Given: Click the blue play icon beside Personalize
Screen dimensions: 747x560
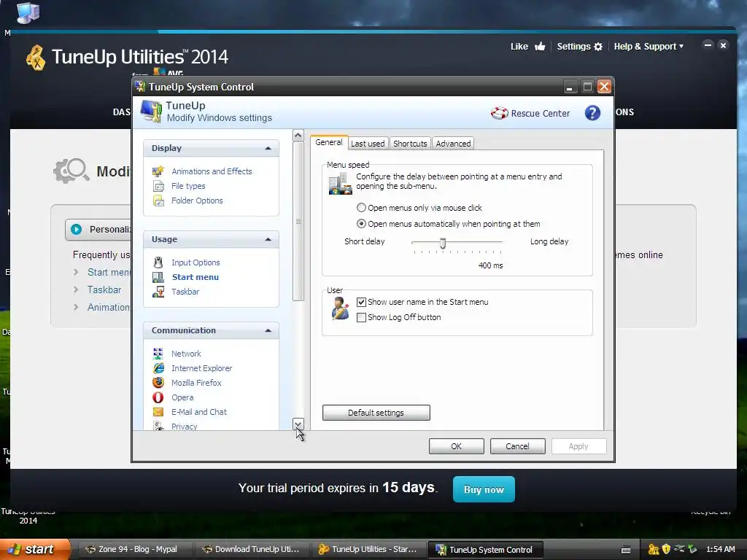Looking at the screenshot, I should (x=76, y=229).
